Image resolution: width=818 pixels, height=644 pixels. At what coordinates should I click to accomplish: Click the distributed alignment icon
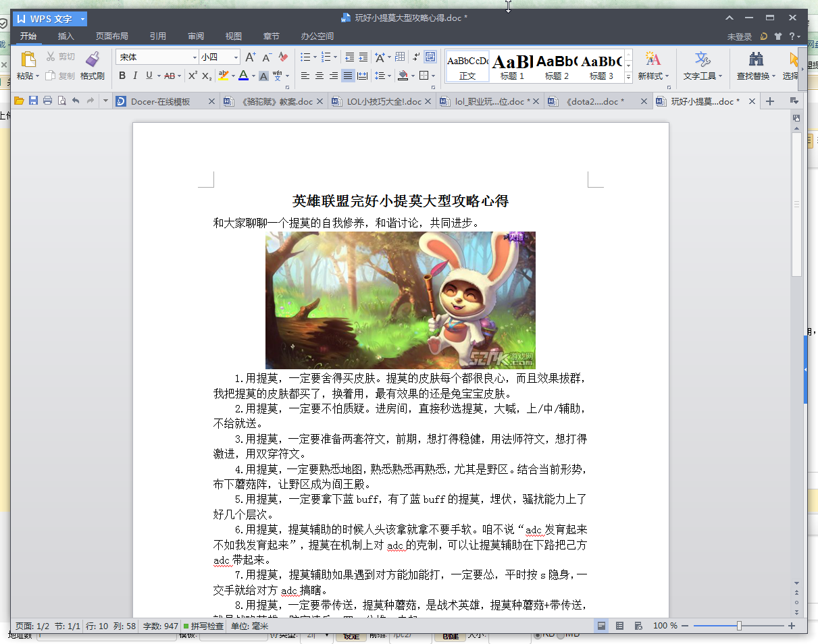click(363, 76)
